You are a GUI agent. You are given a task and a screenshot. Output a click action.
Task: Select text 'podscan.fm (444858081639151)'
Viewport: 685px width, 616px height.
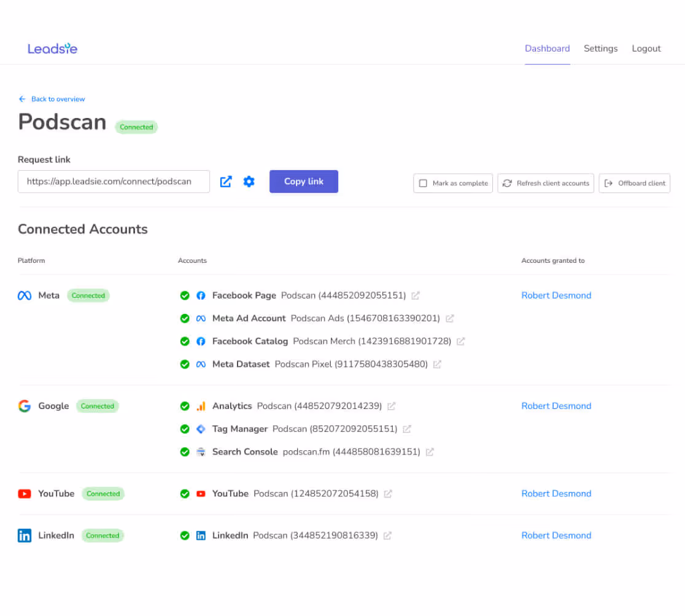(351, 452)
